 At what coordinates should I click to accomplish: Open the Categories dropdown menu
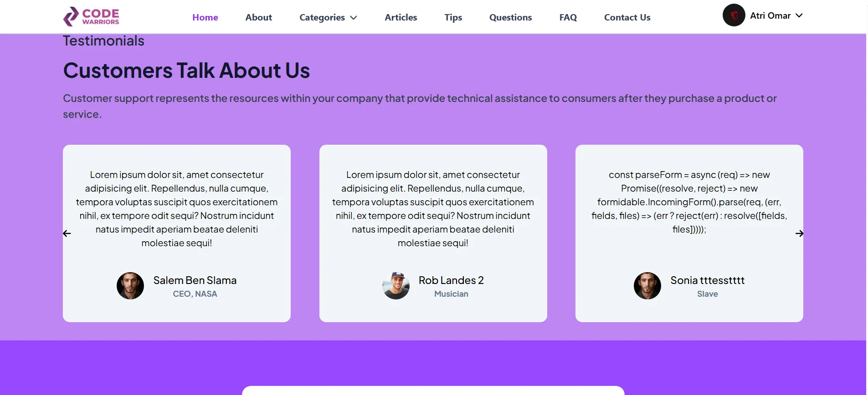click(322, 17)
